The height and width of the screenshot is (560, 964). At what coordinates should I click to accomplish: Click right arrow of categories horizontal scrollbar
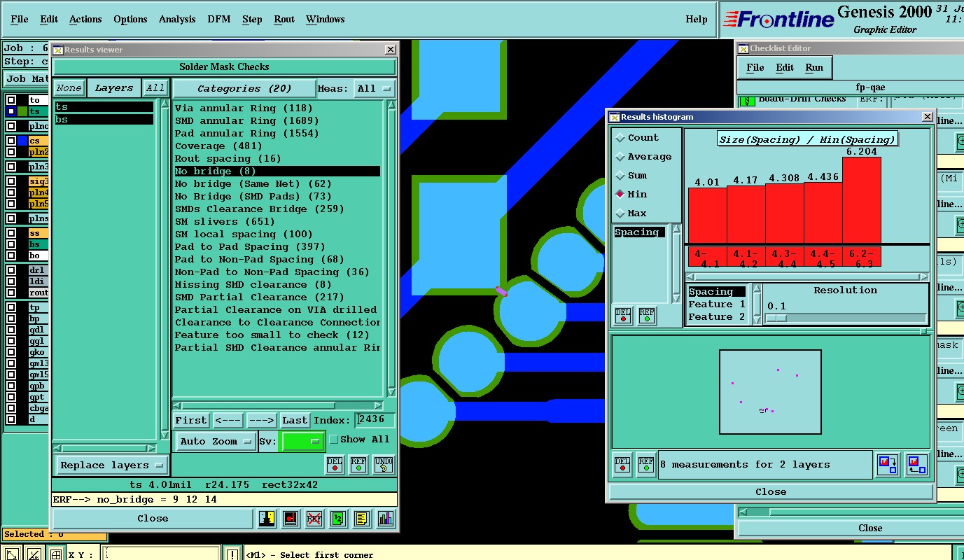[379, 405]
